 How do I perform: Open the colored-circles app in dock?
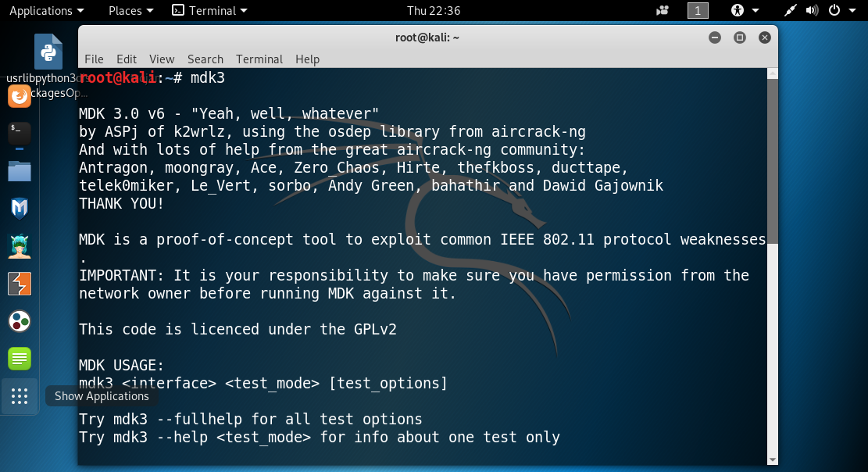coord(20,321)
